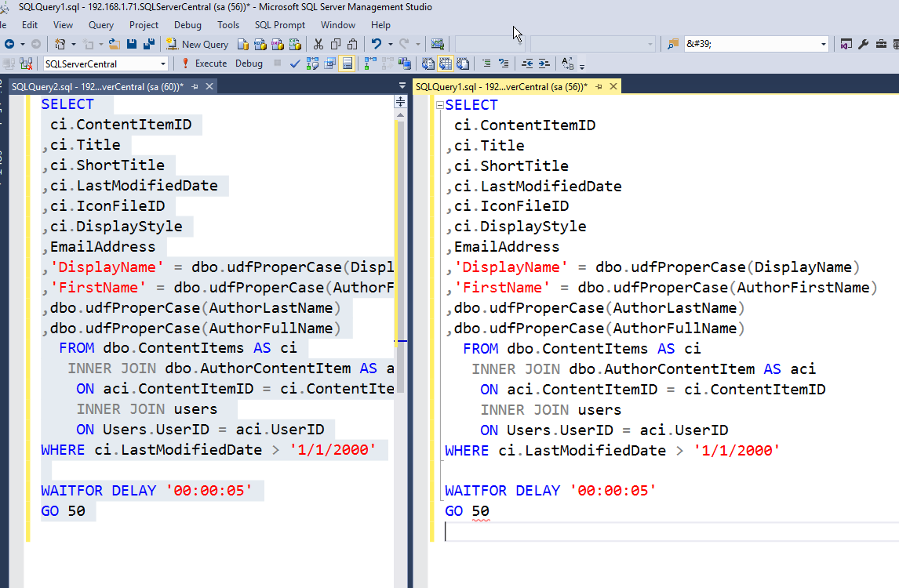Image resolution: width=899 pixels, height=588 pixels.
Task: Toggle Results to Grid mode
Action: (446, 64)
